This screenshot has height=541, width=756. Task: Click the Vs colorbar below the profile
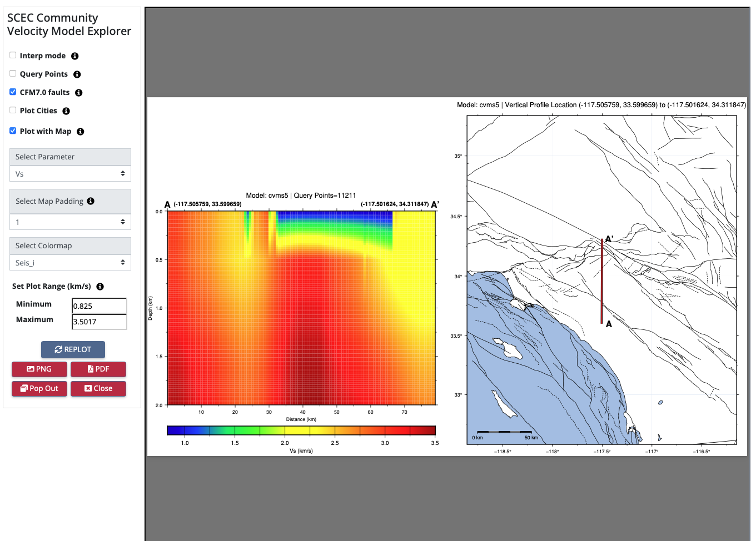[x=301, y=430]
